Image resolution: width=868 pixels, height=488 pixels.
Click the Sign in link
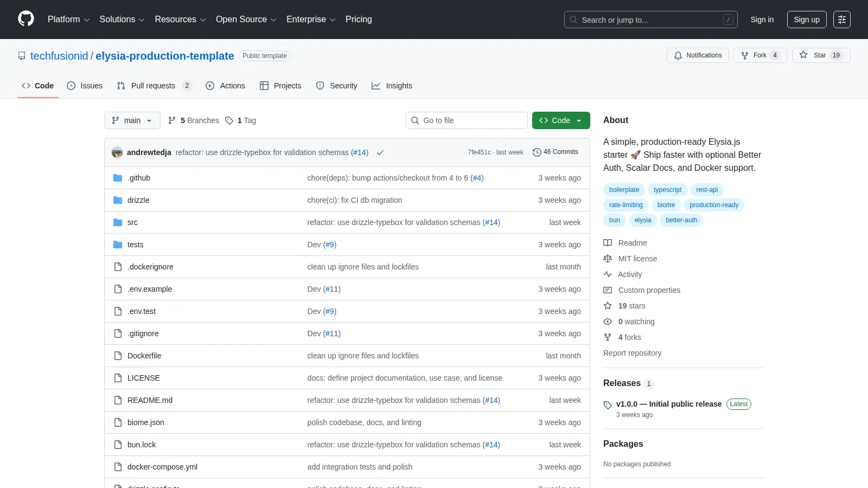pos(762,20)
